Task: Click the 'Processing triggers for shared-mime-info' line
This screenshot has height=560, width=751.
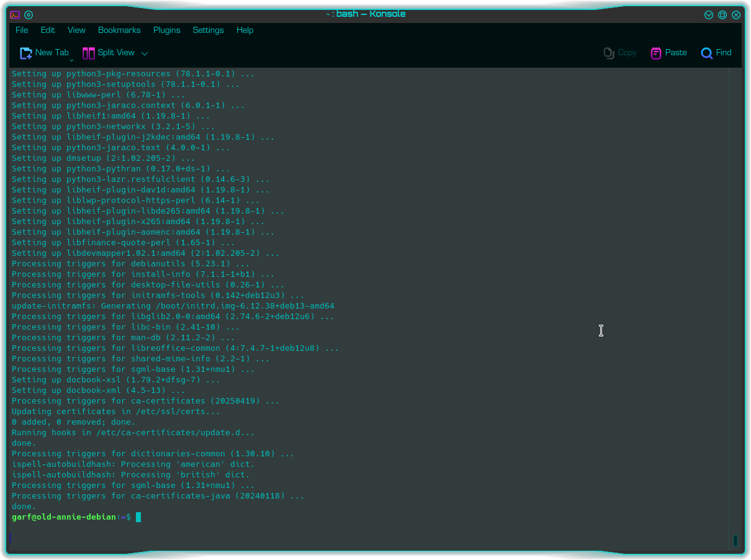Action: point(141,359)
